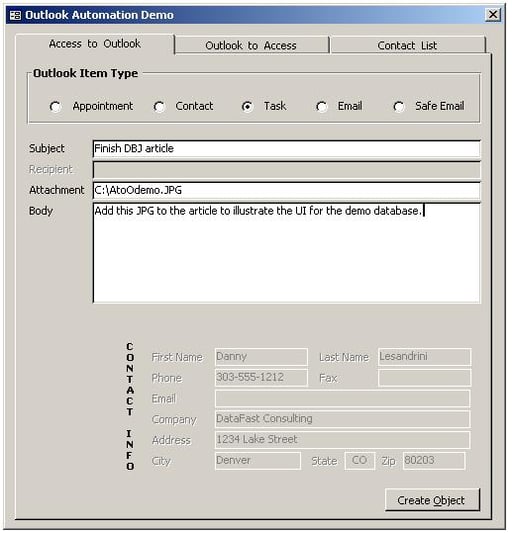Image resolution: width=512 pixels, height=533 pixels.
Task: Click the Outlook Automation Demo title text
Action: coord(99,15)
